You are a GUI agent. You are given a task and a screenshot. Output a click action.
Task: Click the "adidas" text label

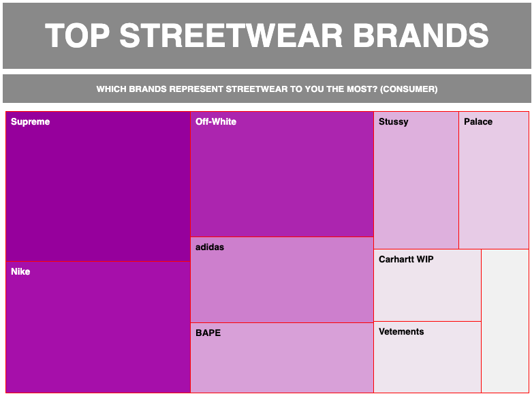210,247
